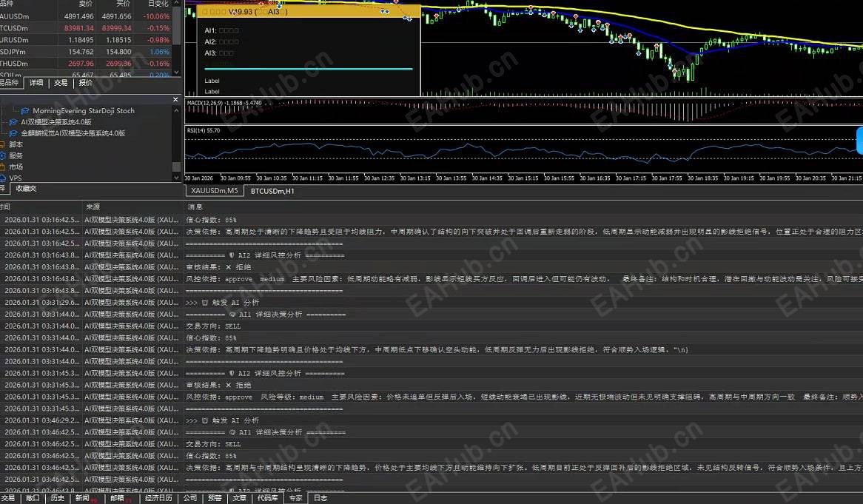This screenshot has width=863, height=504.
Task: Select the EURUSDm row in Market Watch
Action: point(87,40)
